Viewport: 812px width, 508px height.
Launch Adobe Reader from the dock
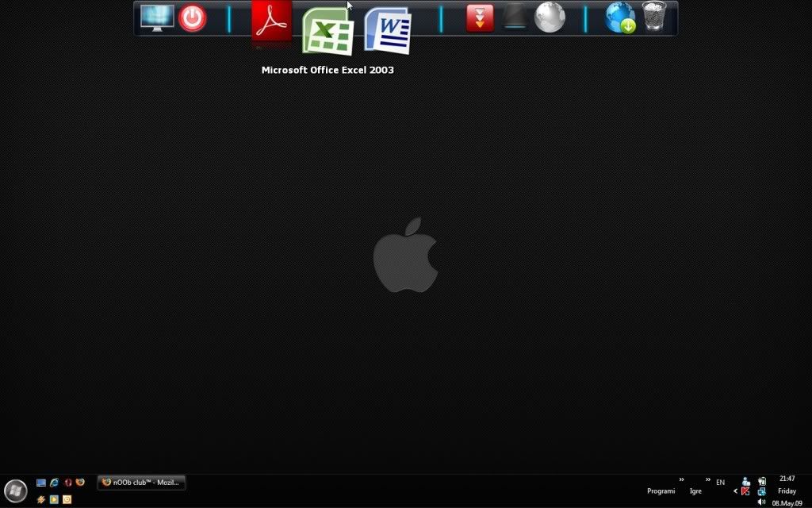271,22
